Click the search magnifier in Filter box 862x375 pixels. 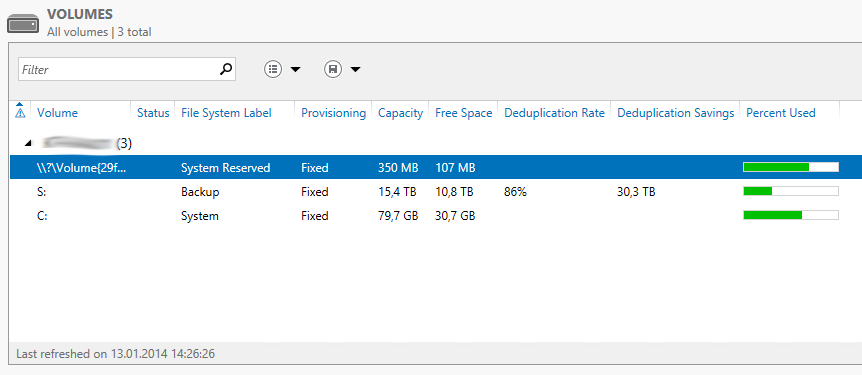point(226,69)
